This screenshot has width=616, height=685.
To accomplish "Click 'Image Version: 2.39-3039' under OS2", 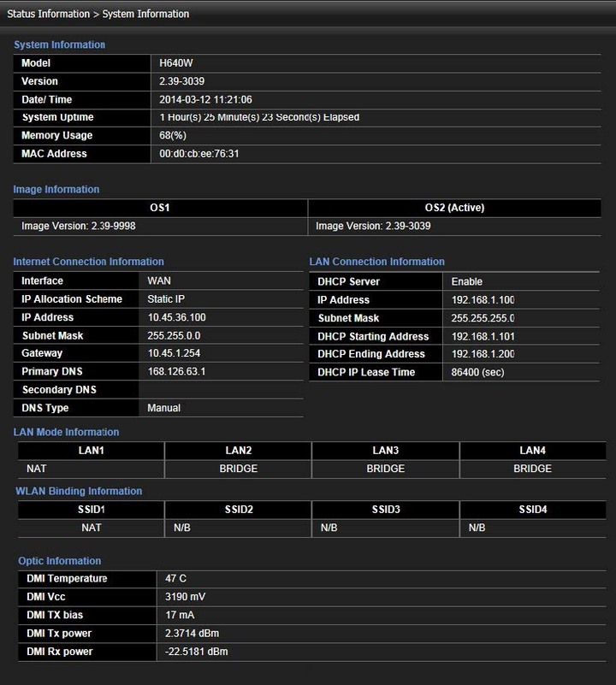I will [x=373, y=226].
